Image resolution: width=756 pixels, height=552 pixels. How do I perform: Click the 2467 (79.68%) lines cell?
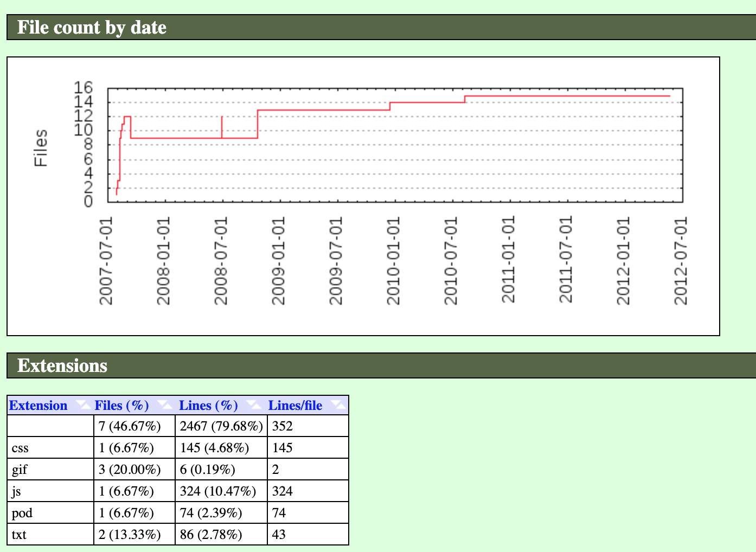[221, 426]
